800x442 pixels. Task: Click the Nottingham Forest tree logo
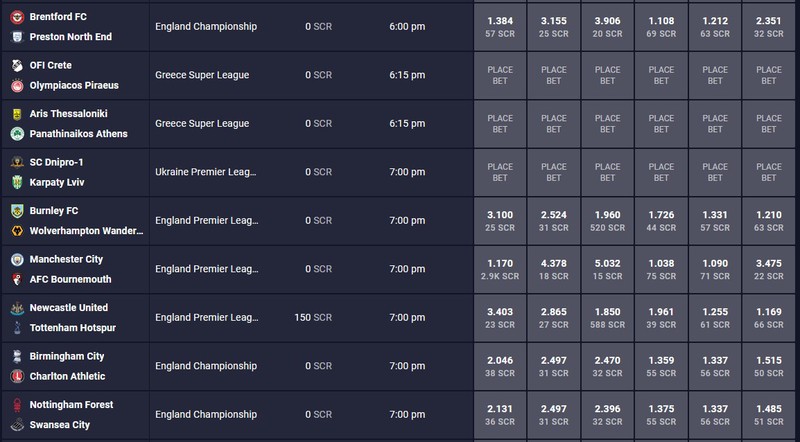(x=17, y=405)
